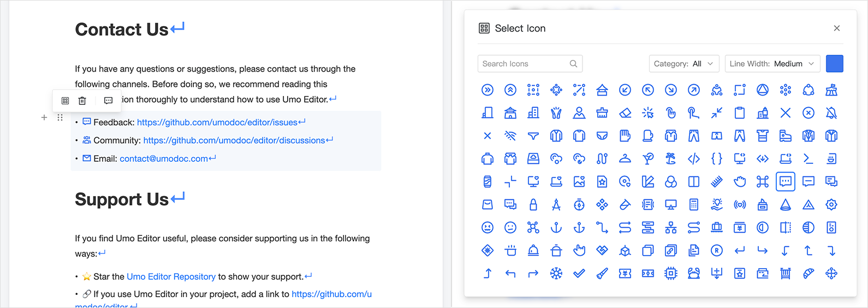Select the curly braces icon
The image size is (868, 308).
[717, 159]
